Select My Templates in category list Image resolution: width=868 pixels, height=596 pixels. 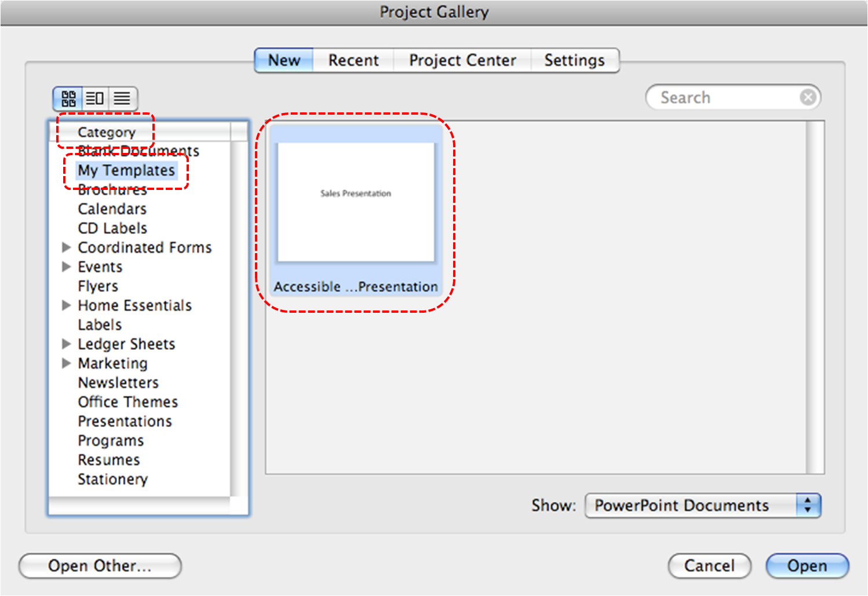[x=126, y=170]
